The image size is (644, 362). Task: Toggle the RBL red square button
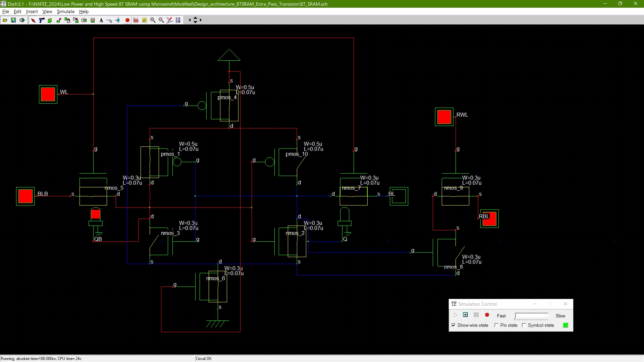point(489,219)
